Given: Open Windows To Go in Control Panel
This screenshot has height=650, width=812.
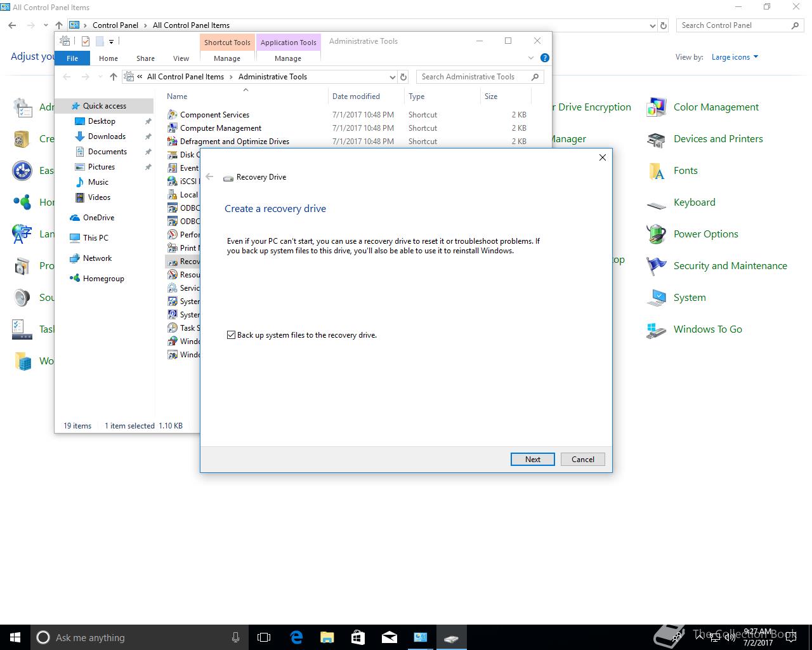Looking at the screenshot, I should coord(707,329).
